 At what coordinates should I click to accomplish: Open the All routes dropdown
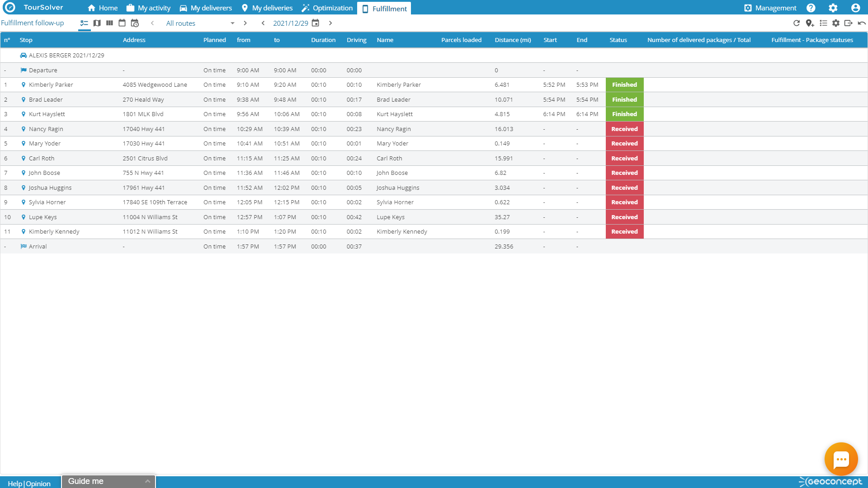tap(198, 23)
